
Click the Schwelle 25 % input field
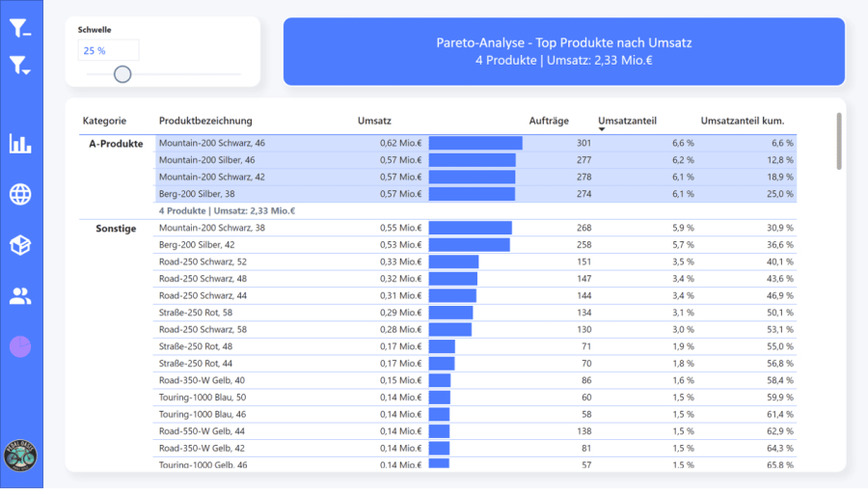coord(109,50)
